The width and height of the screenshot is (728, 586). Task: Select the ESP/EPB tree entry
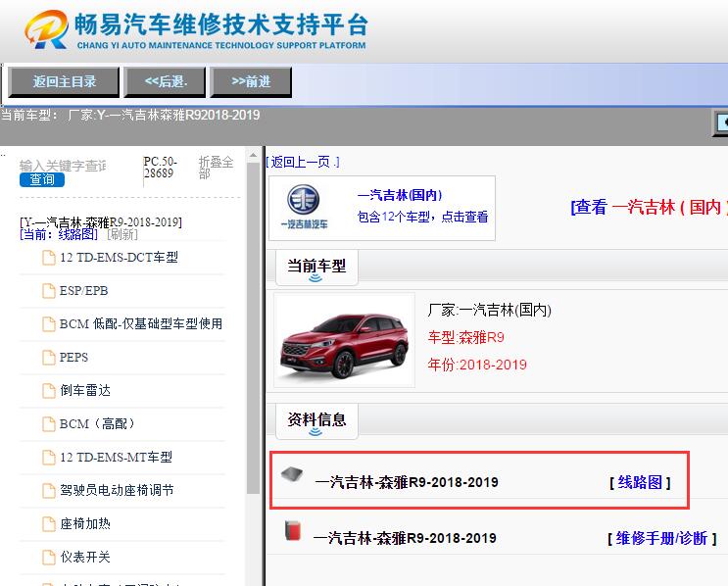pos(83,291)
